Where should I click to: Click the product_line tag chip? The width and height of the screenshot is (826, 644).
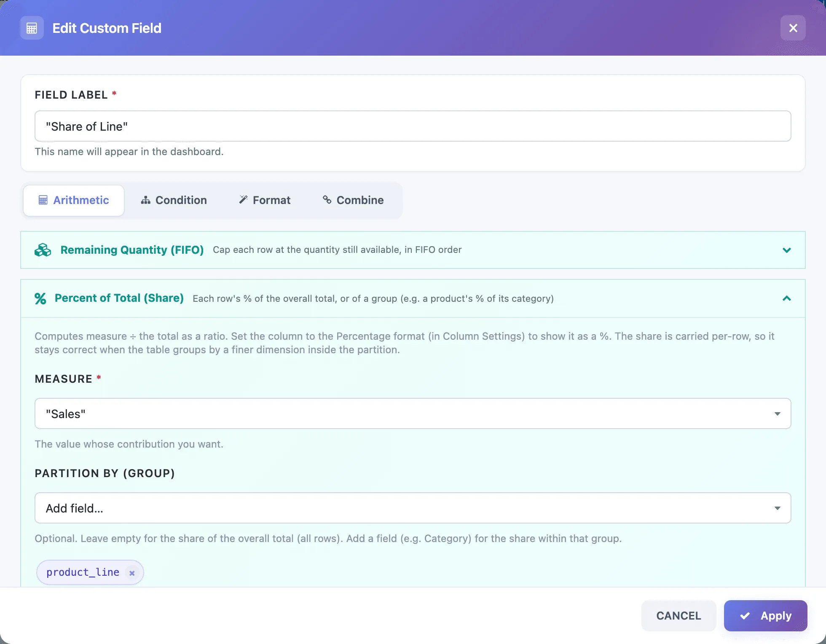[90, 572]
